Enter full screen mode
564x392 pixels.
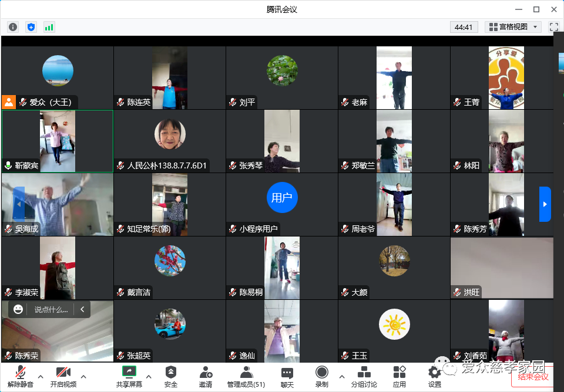click(553, 27)
